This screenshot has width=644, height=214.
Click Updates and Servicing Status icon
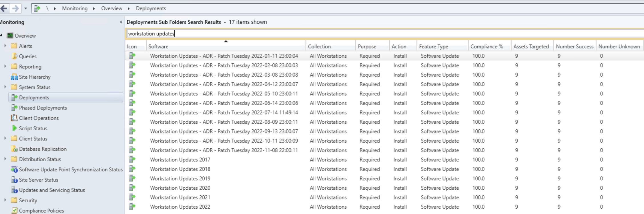pos(14,190)
